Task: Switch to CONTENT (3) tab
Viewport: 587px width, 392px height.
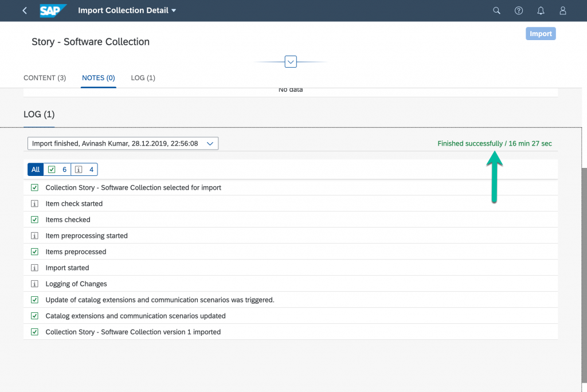Action: 45,78
